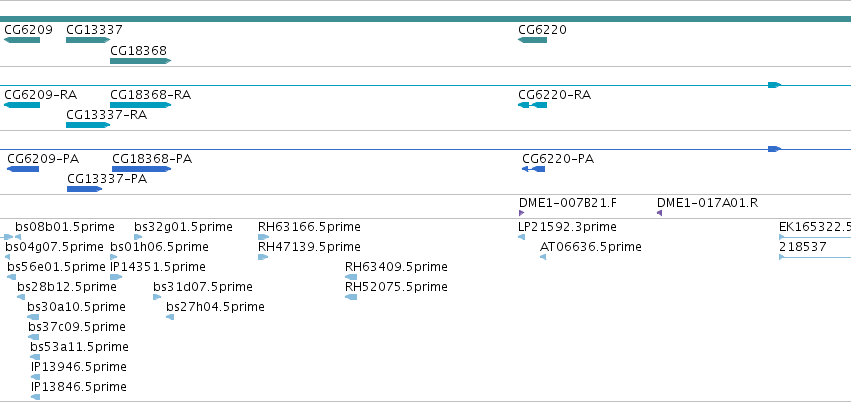Open the CG18368-PA protein label
851x402 pixels.
pos(152,159)
